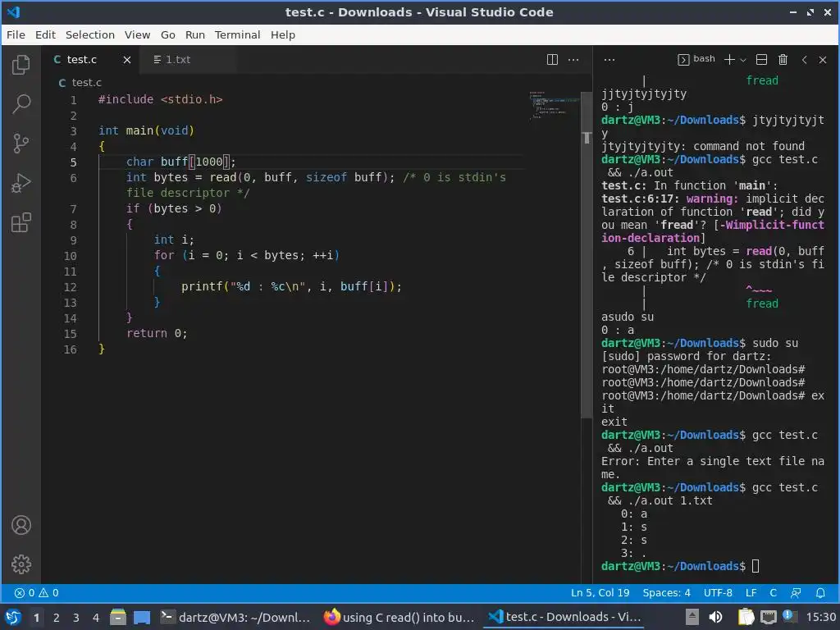Focus the terminal prompt input
Image resolution: width=840 pixels, height=630 pixels.
tap(756, 566)
